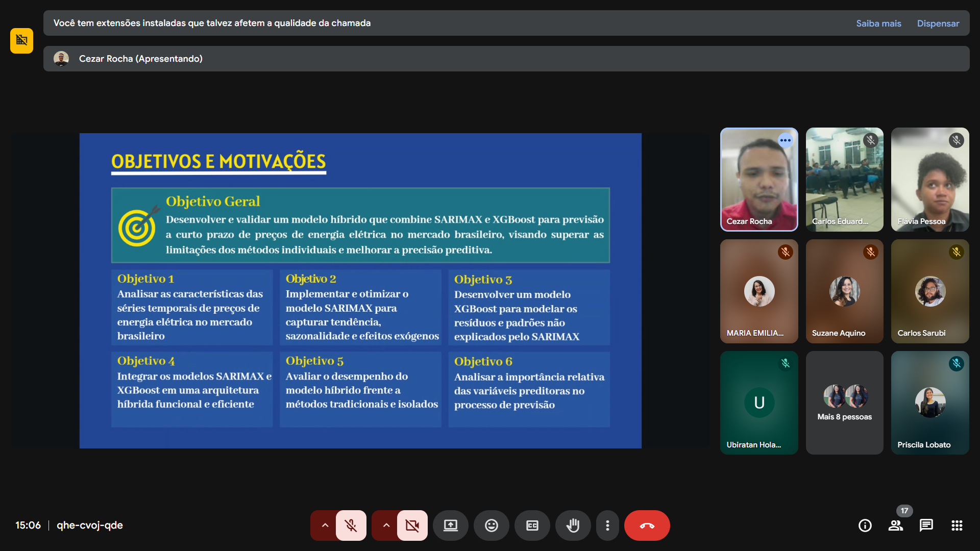Click the share screen present button
The height and width of the screenshot is (551, 980).
coord(450,525)
